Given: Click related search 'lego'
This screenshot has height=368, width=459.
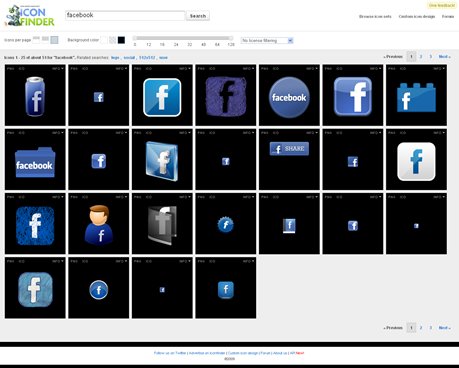Looking at the screenshot, I should click(x=115, y=58).
